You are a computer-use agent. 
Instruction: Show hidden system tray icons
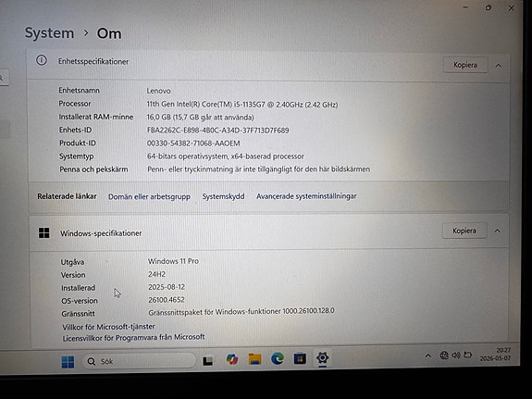tap(428, 355)
